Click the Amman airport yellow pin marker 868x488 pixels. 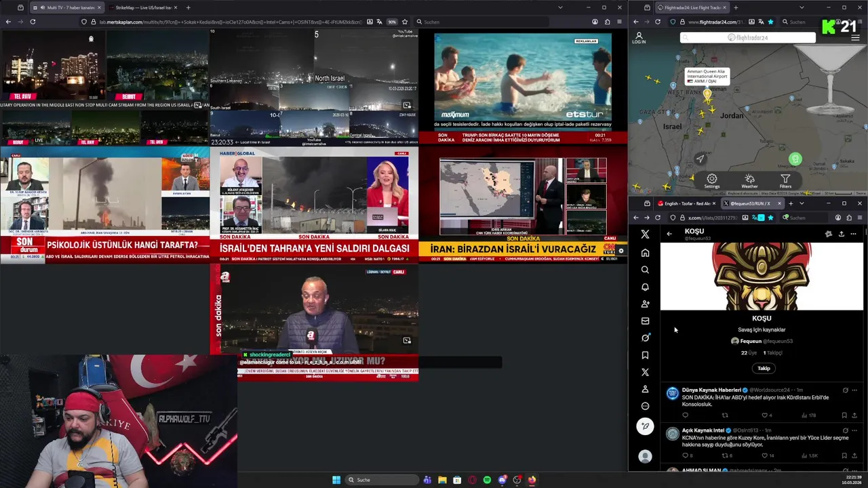tap(707, 95)
